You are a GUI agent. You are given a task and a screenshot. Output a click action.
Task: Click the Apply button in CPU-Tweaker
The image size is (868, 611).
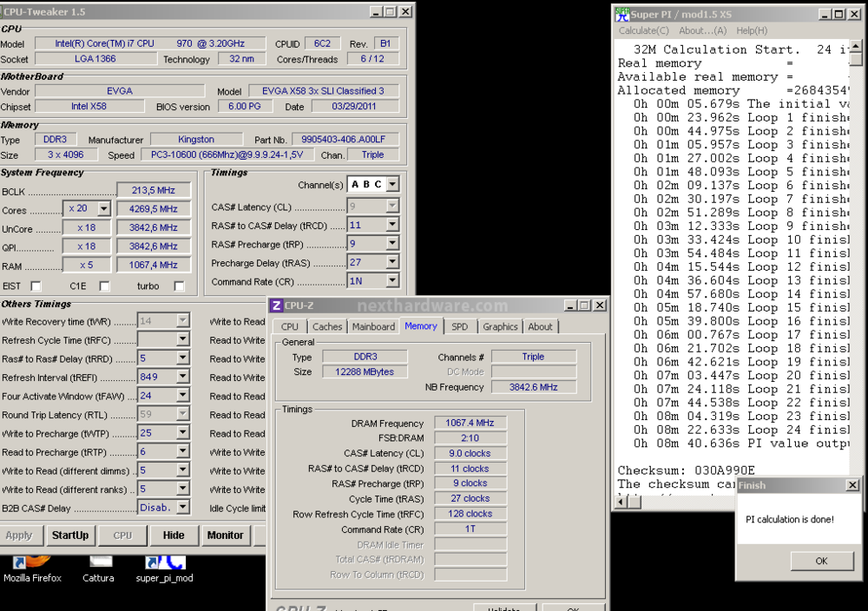pyautogui.click(x=19, y=535)
